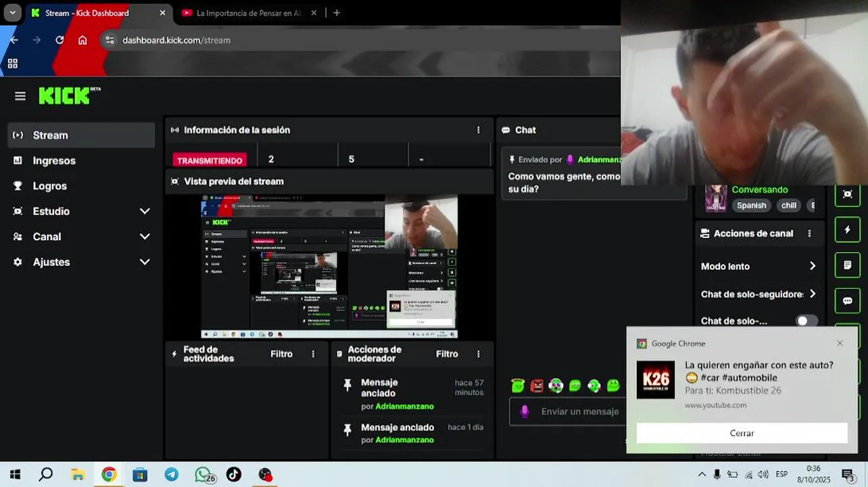Click the Spanish tag
The width and height of the screenshot is (868, 487).
coord(752,206)
